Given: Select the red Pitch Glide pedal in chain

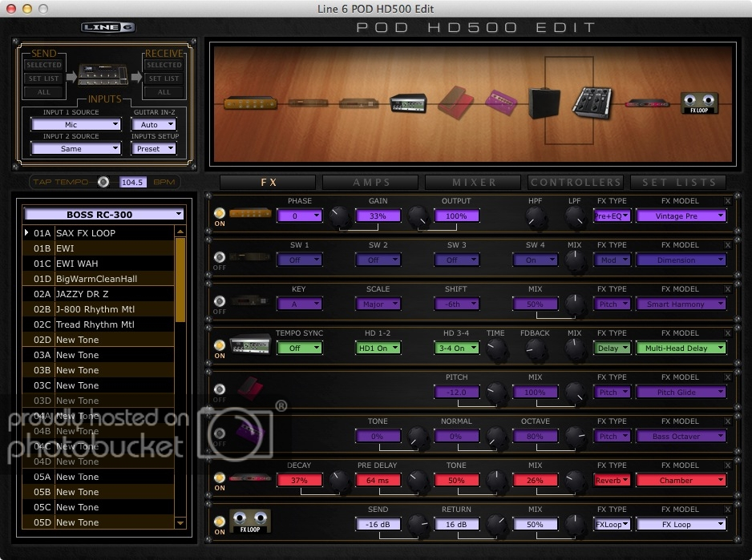Looking at the screenshot, I should pyautogui.click(x=455, y=103).
